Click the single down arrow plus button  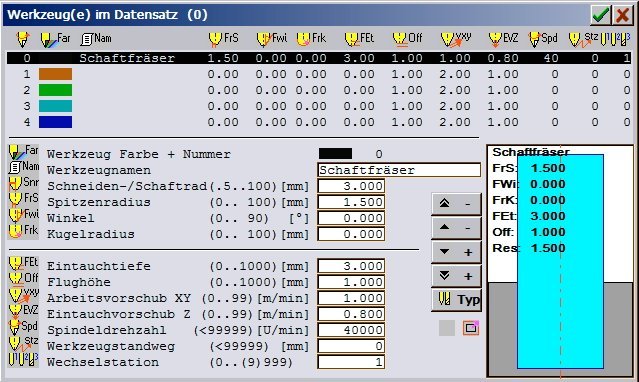(456, 252)
